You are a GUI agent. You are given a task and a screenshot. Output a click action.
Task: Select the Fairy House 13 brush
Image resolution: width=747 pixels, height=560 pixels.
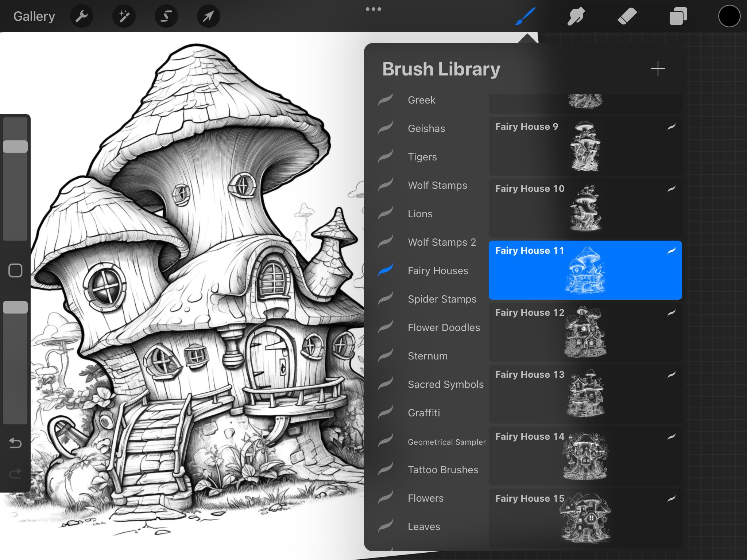(585, 394)
